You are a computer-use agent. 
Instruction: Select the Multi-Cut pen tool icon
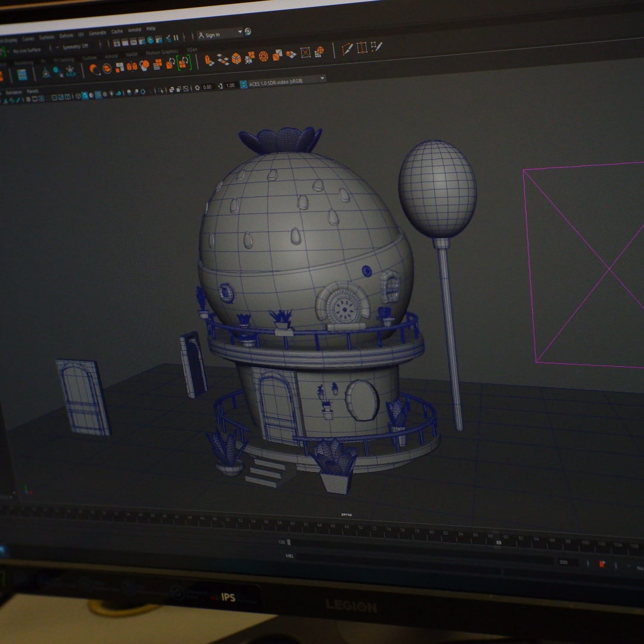(347, 49)
